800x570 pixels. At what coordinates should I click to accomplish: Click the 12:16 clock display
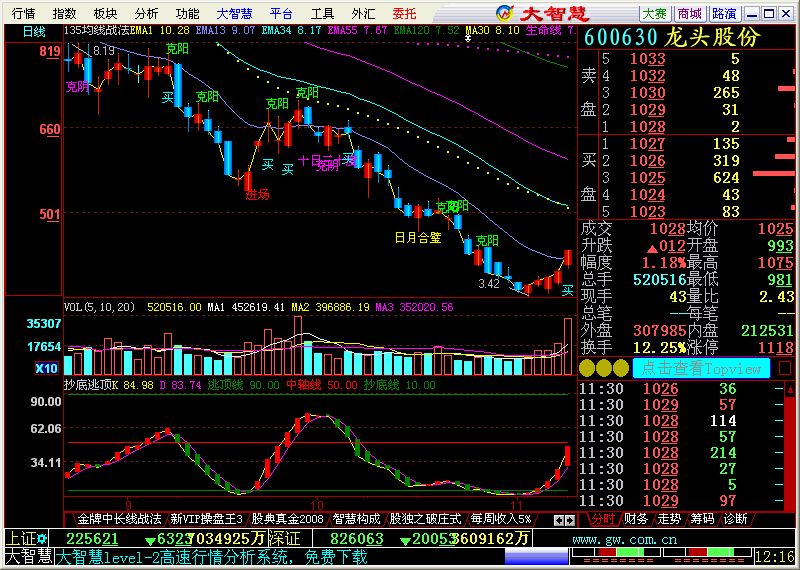click(x=776, y=556)
